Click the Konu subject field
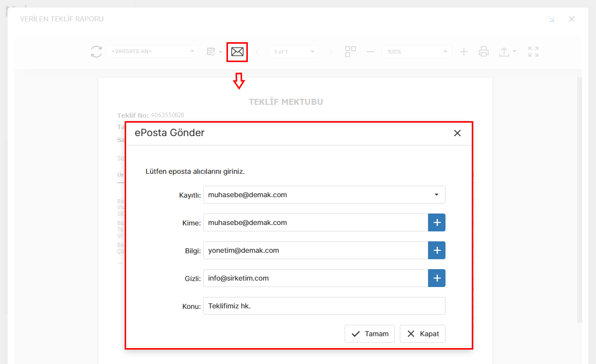Screen dimensions: 596x364 [324, 306]
